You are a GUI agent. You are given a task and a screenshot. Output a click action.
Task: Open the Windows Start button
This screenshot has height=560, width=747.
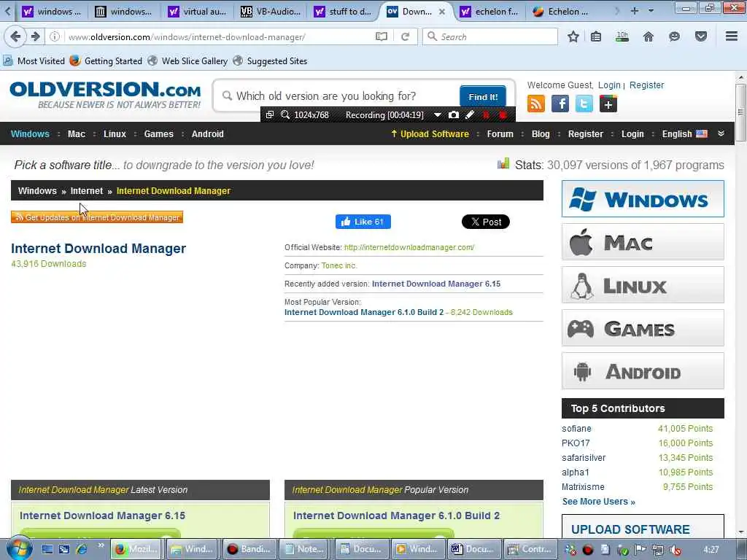click(18, 548)
